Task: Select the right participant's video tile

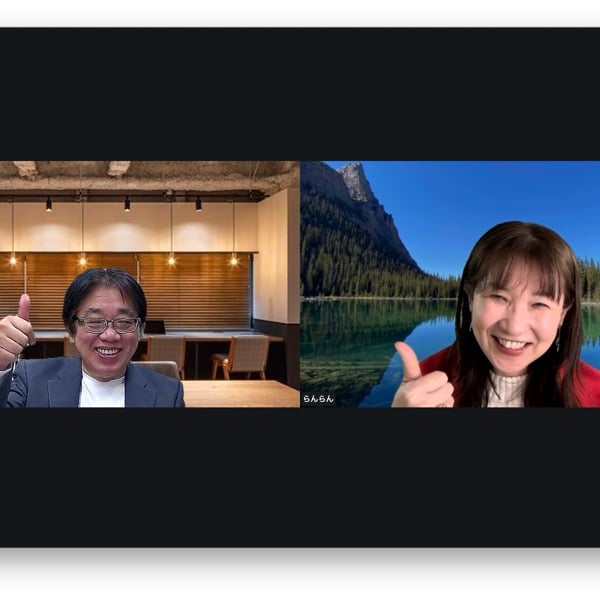Action: 450,284
